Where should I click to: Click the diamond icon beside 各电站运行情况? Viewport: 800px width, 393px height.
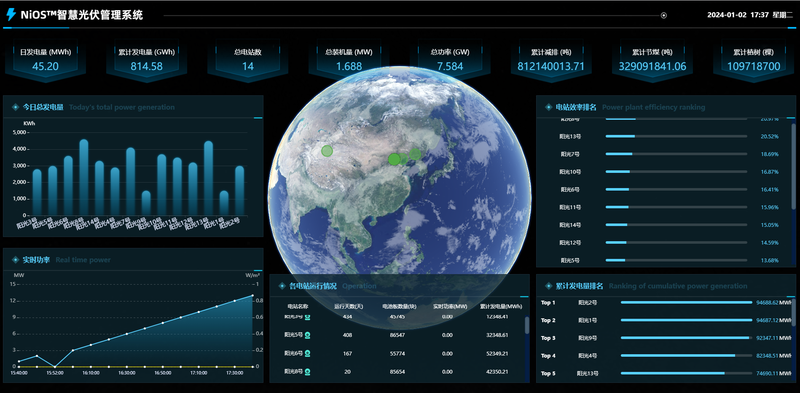282,286
